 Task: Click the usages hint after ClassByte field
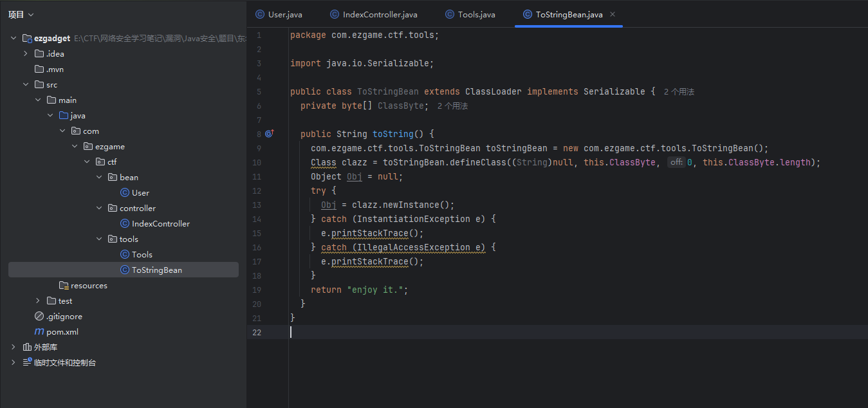point(452,106)
